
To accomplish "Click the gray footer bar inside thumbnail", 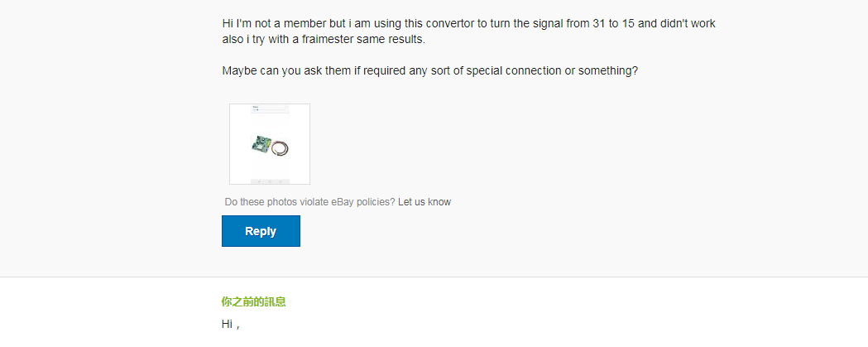I will (270, 181).
